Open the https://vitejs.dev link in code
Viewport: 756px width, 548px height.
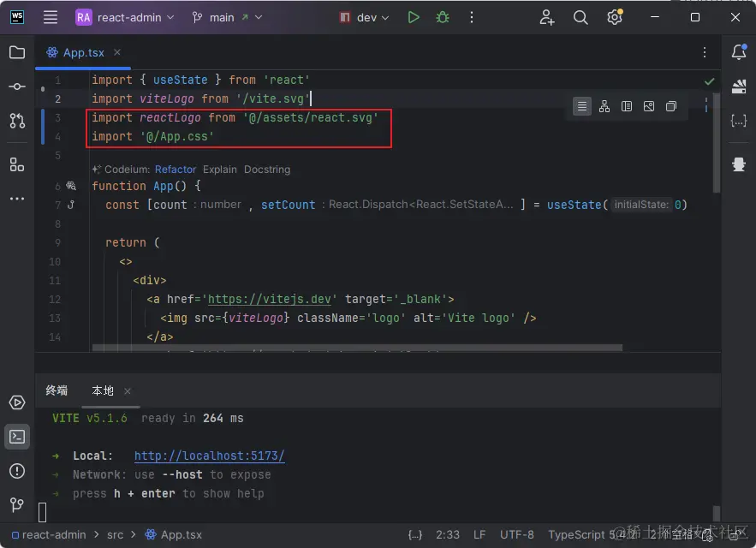pos(270,299)
